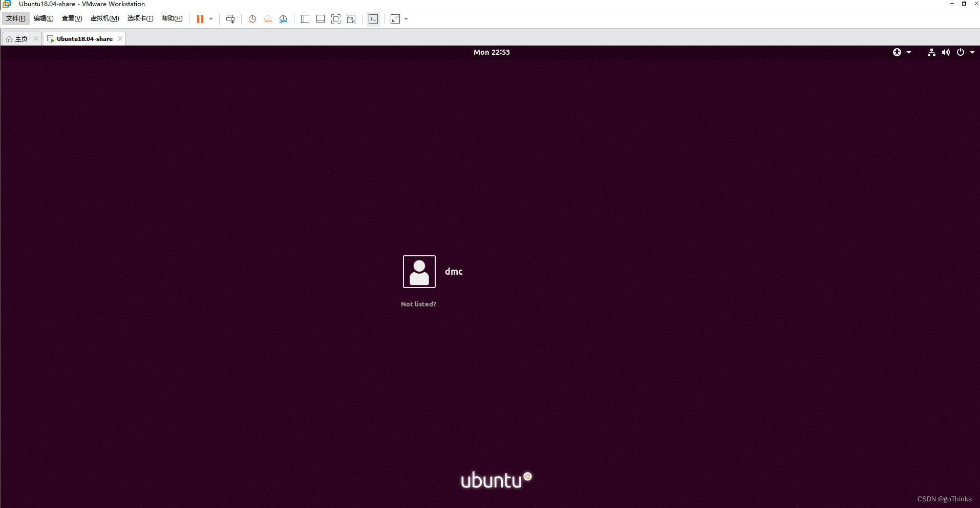
Task: Expand the system menu arrow
Action: click(972, 52)
